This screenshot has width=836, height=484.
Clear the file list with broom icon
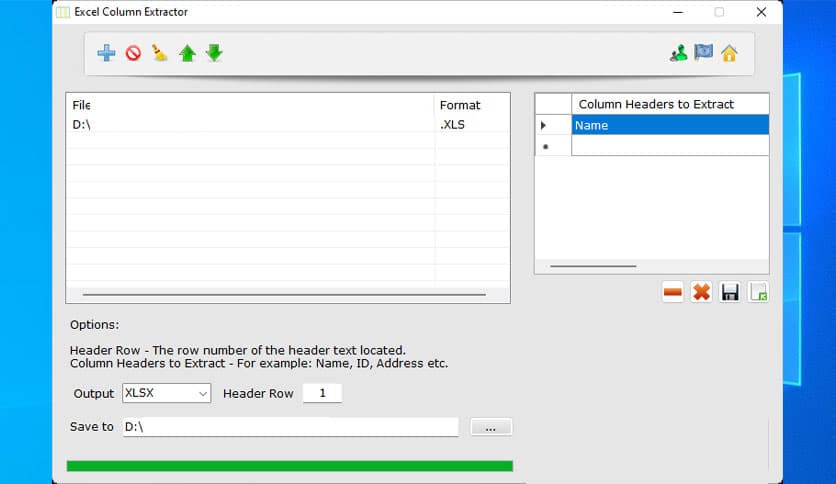[x=159, y=53]
